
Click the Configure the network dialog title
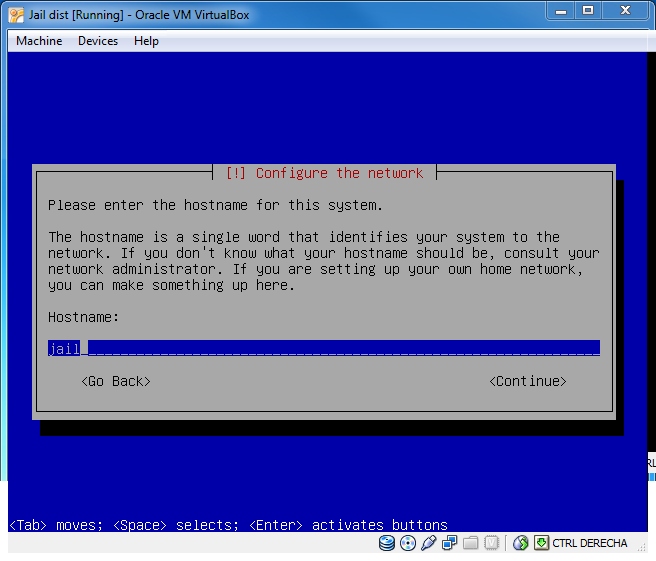324,173
